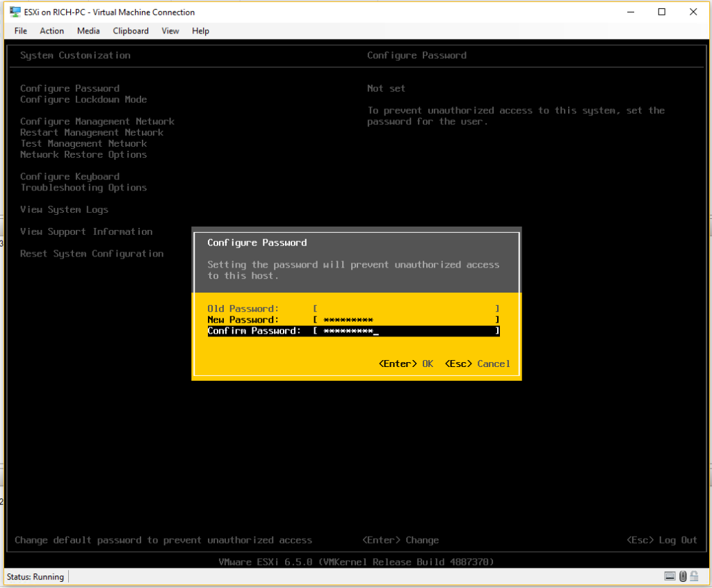Image resolution: width=712 pixels, height=588 pixels.
Task: Open the Clipboard menu
Action: coord(131,31)
